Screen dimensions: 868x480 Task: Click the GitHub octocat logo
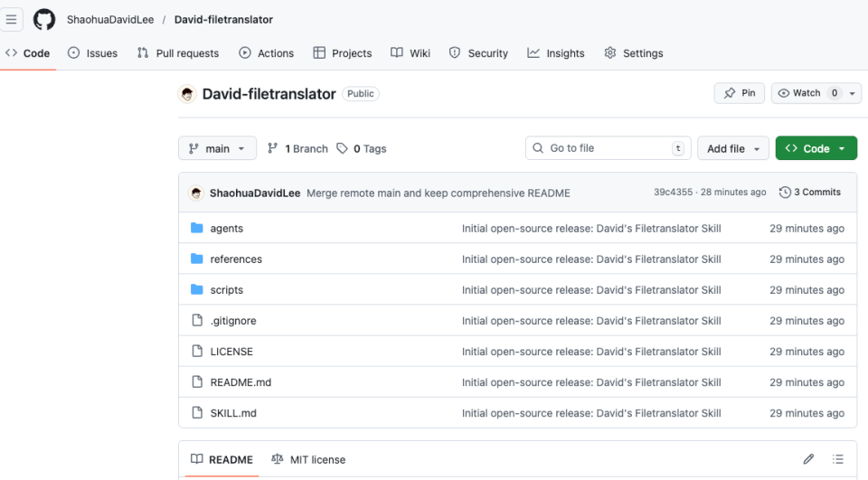click(44, 19)
